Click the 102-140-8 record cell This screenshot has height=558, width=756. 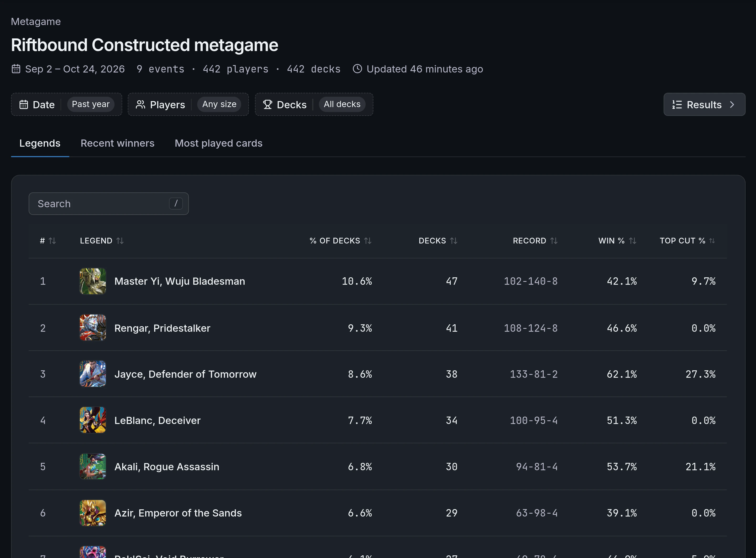tap(530, 281)
